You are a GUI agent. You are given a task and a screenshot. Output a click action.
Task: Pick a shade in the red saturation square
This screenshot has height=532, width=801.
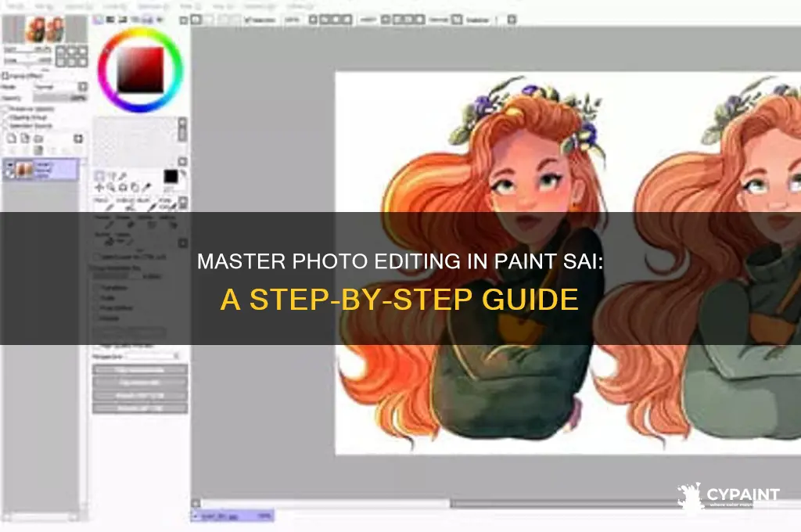point(141,70)
